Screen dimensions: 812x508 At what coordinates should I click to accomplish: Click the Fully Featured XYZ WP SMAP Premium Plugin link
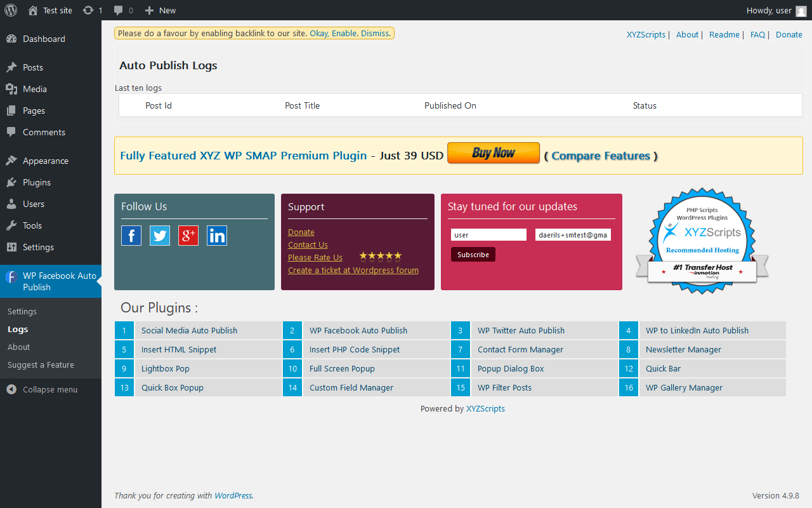[244, 156]
